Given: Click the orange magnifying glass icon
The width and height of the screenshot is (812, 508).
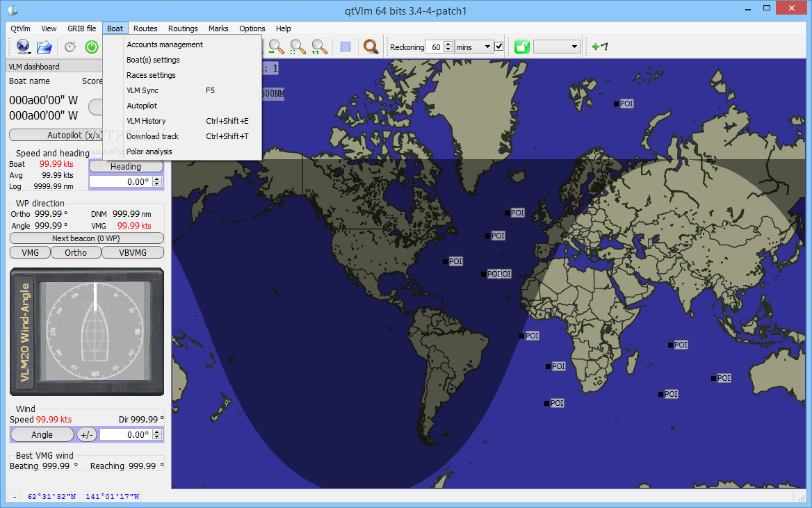Looking at the screenshot, I should pyautogui.click(x=371, y=47).
